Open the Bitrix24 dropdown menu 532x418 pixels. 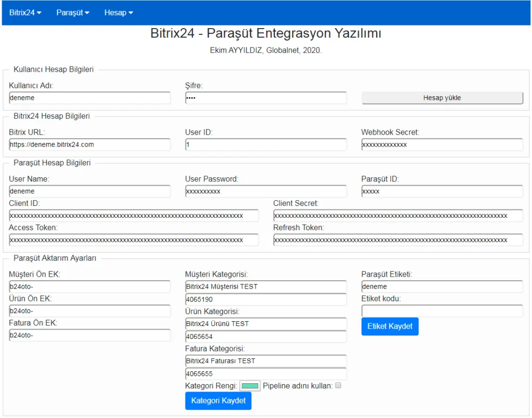[x=25, y=12]
